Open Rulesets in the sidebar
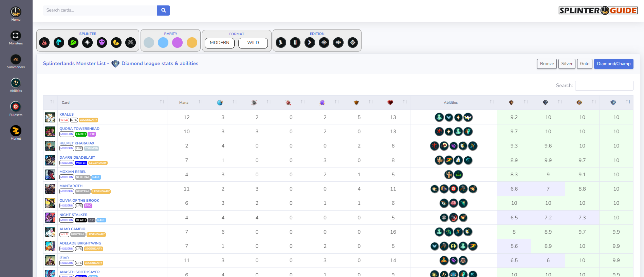 (16, 109)
